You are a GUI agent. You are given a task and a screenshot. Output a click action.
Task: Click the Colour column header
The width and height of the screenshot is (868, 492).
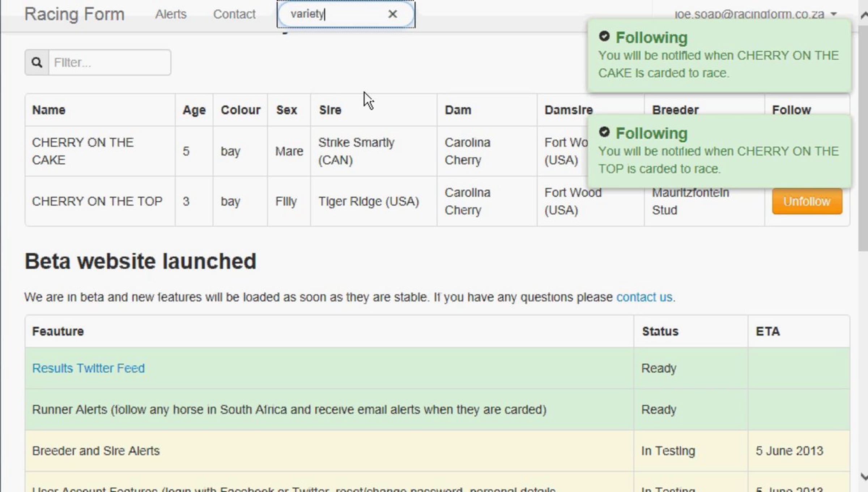click(x=241, y=110)
